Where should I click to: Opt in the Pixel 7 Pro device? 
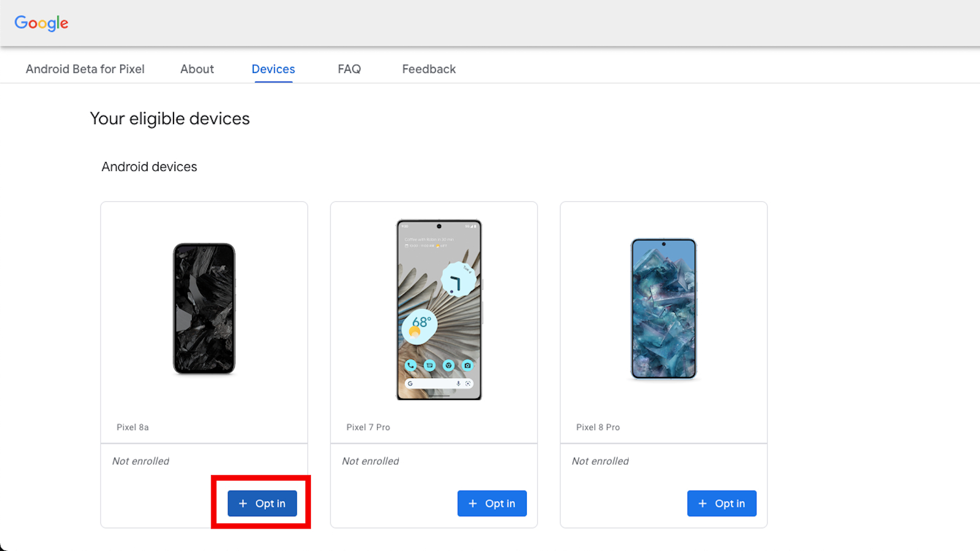coord(492,504)
